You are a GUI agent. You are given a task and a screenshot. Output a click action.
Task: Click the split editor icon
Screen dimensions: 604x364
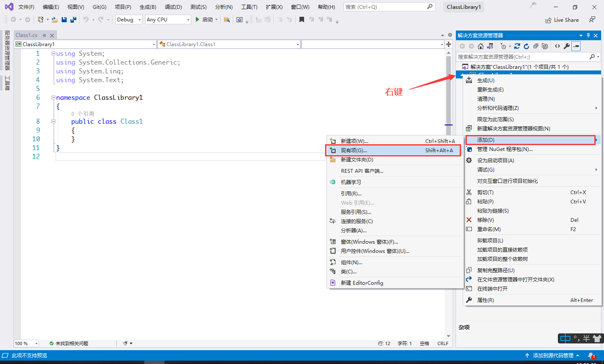pyautogui.click(x=449, y=44)
